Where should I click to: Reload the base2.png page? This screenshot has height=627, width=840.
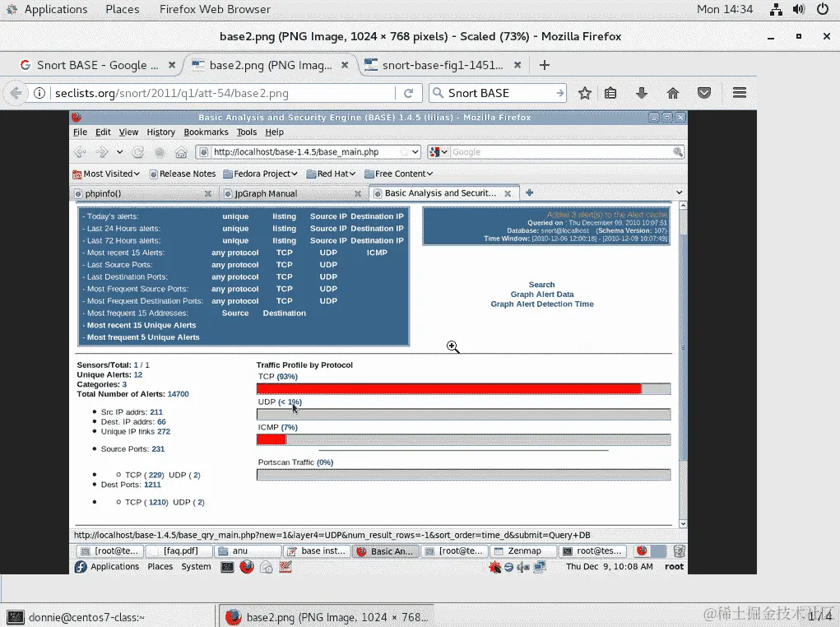tap(408, 93)
